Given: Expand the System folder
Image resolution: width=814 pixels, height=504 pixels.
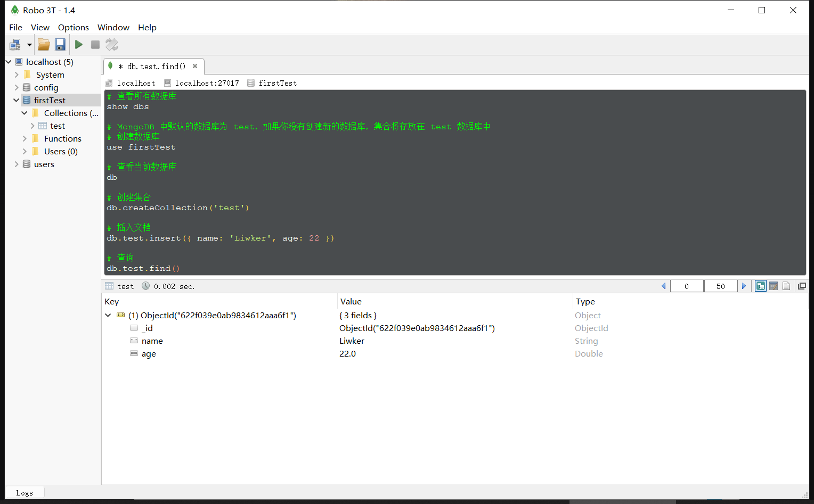Looking at the screenshot, I should pyautogui.click(x=17, y=75).
